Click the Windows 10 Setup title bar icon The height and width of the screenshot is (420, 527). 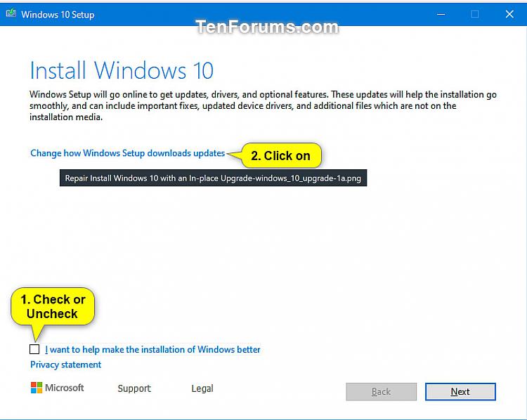(11, 13)
